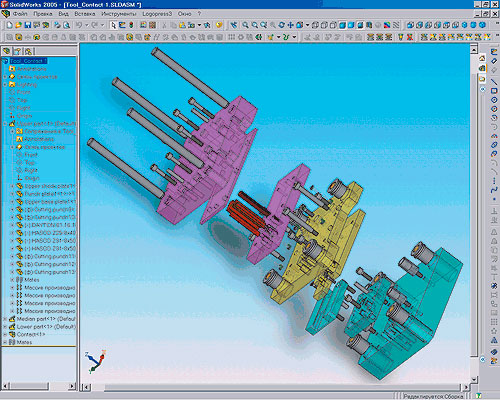
Task: Click the traffic light Rebuild icon
Action: coord(131,25)
